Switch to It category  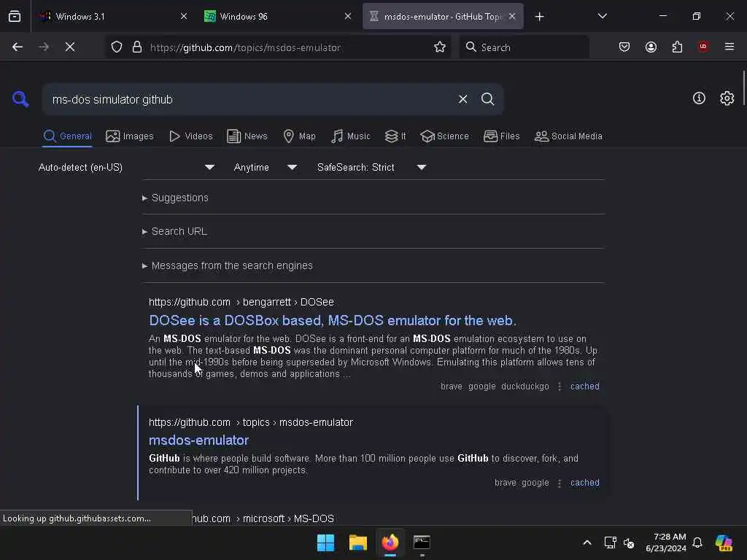[x=395, y=136]
